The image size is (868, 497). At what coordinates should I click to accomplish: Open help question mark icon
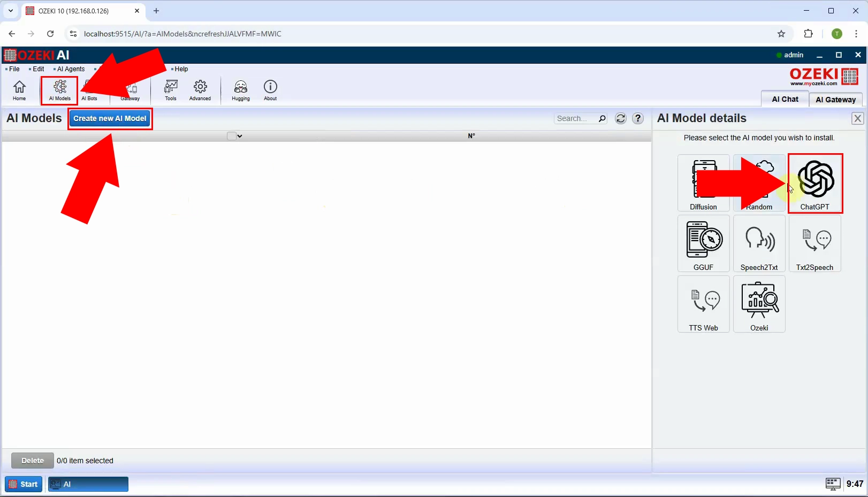638,118
